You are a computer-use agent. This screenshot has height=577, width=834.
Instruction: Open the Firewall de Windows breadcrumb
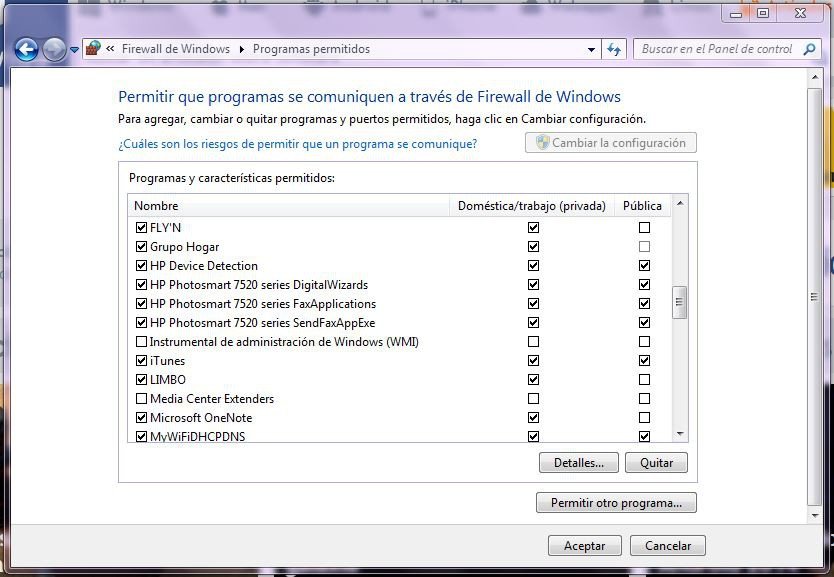[x=176, y=49]
